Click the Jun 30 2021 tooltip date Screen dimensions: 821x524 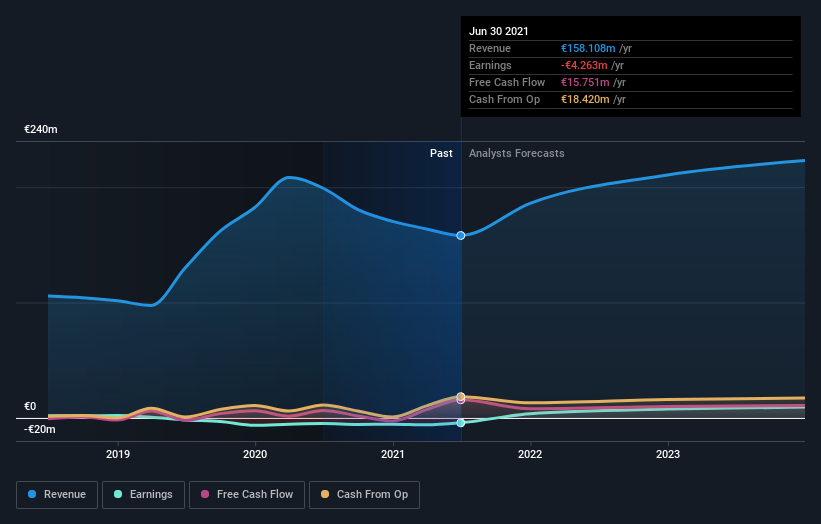(x=498, y=31)
